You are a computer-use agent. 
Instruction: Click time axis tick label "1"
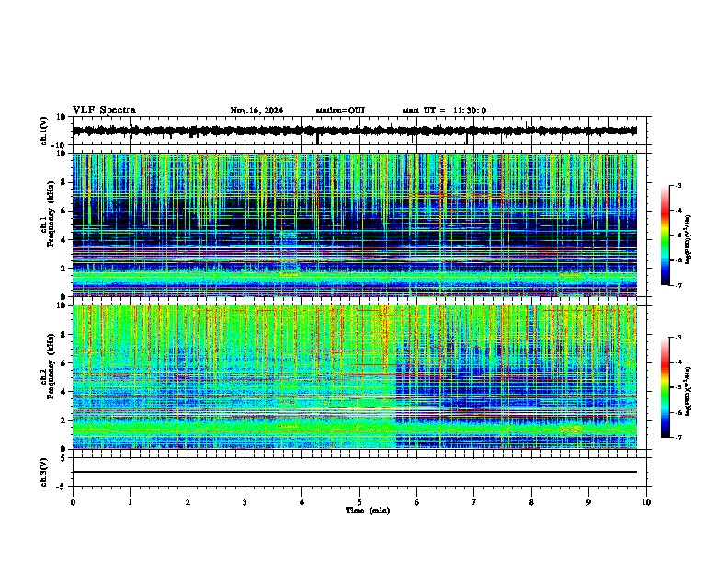[130, 502]
